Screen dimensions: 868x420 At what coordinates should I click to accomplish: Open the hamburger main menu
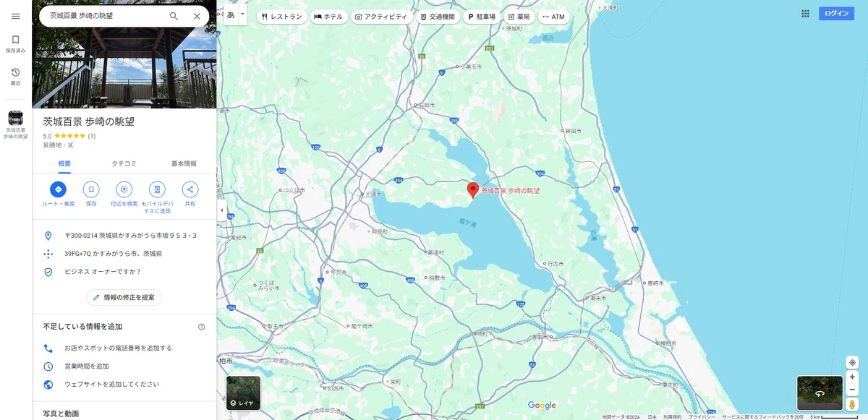click(15, 16)
